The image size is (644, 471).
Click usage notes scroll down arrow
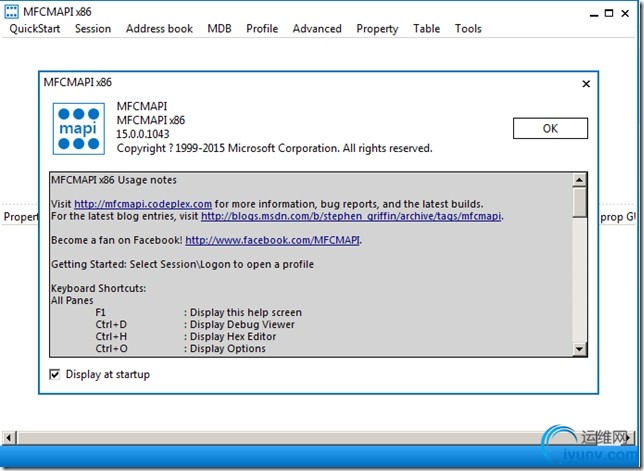(580, 349)
